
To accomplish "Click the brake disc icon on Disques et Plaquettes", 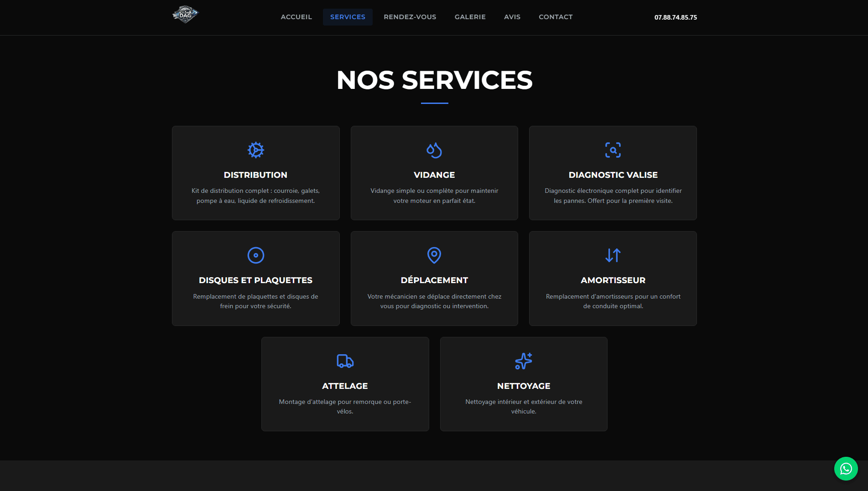I will pyautogui.click(x=255, y=255).
